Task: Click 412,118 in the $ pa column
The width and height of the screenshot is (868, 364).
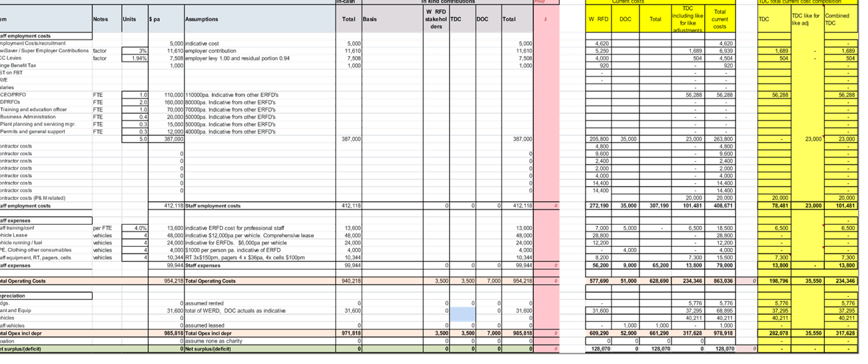Action: point(165,206)
